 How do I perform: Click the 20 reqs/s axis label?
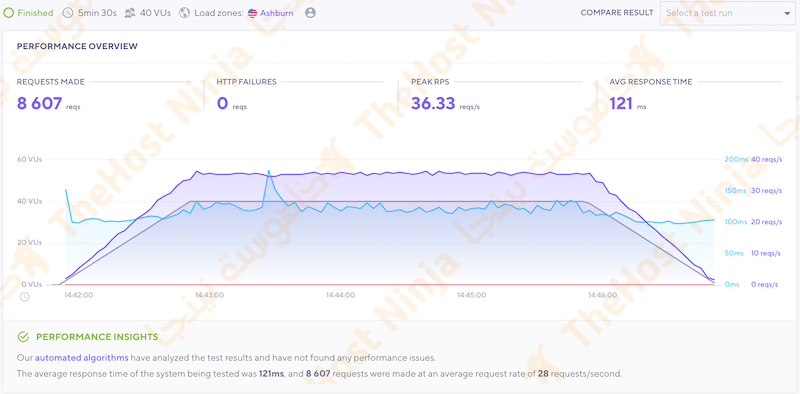[767, 222]
